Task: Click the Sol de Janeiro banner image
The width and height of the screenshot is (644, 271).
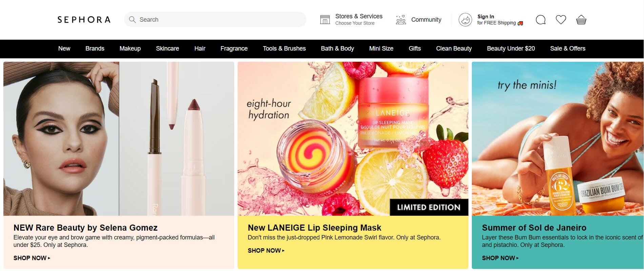Action: 558,139
